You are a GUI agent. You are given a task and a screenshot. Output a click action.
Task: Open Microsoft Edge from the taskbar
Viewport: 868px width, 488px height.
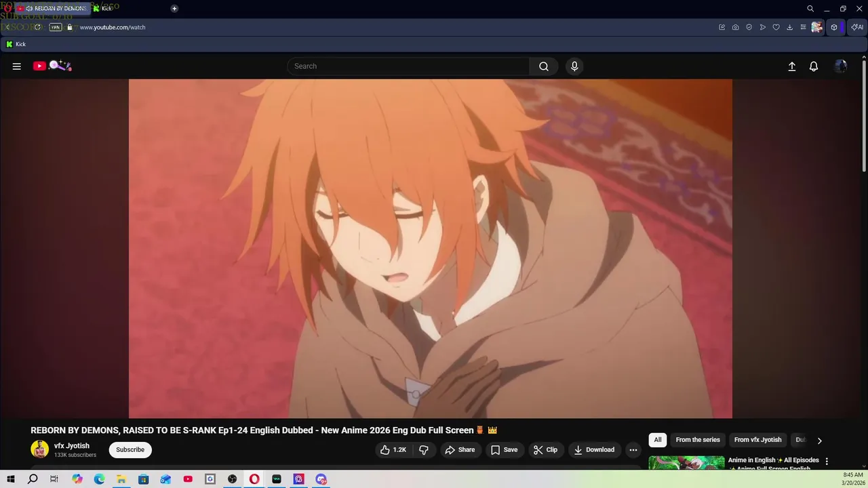[x=100, y=479]
